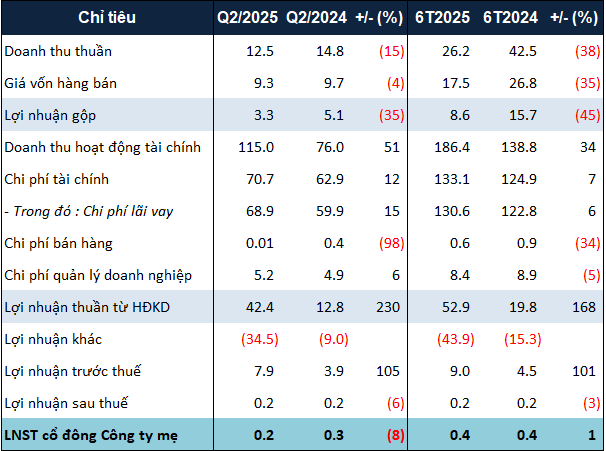This screenshot has height=451, width=606.
Task: Click "Chi phí quản lý doanh nghiệp" label
Action: [x=98, y=275]
